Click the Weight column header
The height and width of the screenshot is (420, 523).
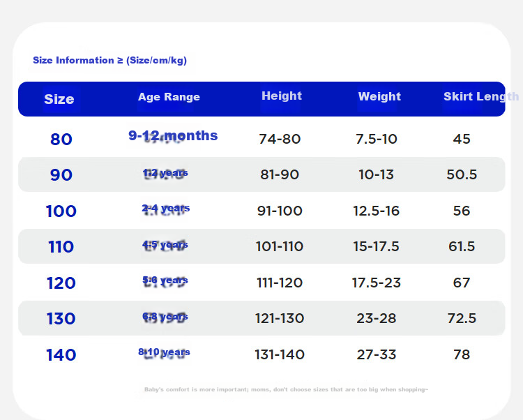379,96
